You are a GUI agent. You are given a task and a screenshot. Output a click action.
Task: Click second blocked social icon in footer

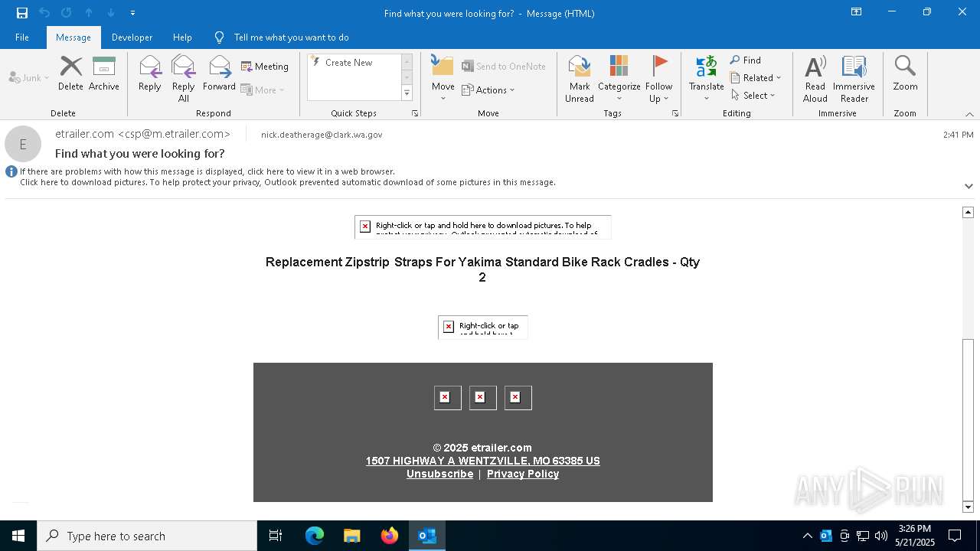coord(483,398)
